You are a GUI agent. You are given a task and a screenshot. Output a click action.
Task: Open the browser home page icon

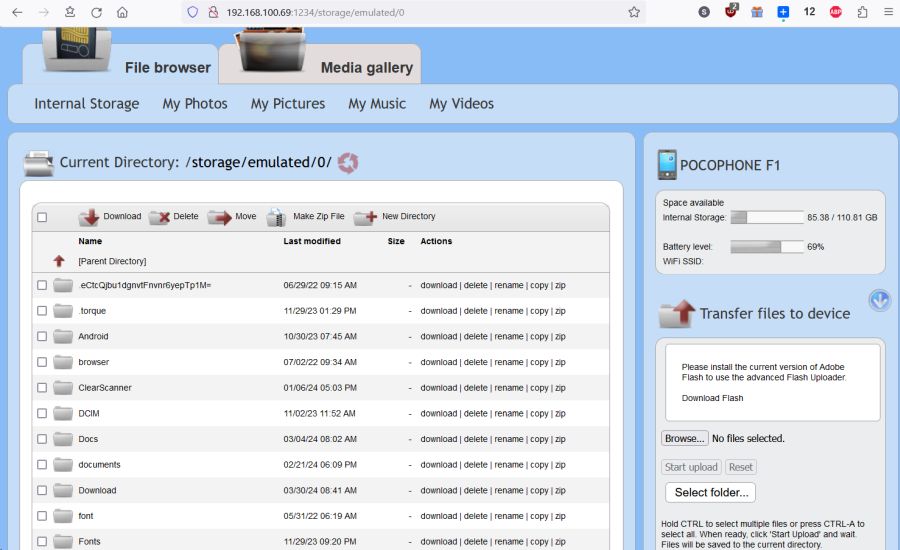point(122,12)
